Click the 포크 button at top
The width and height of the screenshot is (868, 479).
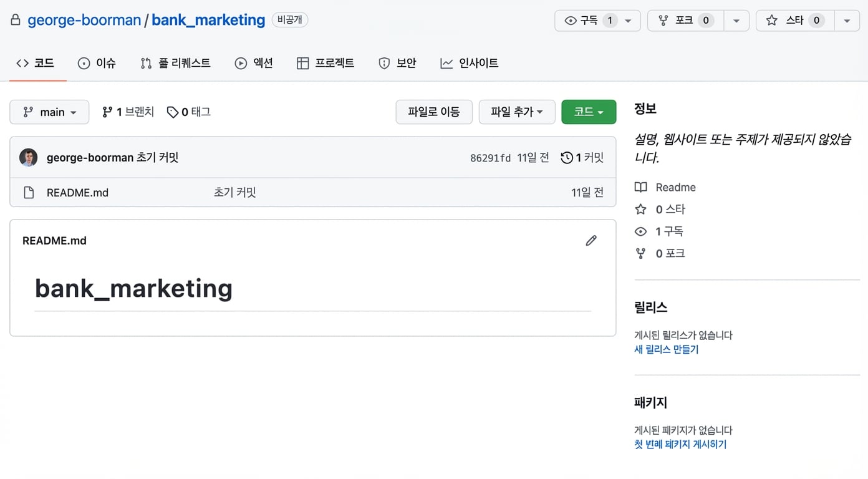pyautogui.click(x=686, y=21)
